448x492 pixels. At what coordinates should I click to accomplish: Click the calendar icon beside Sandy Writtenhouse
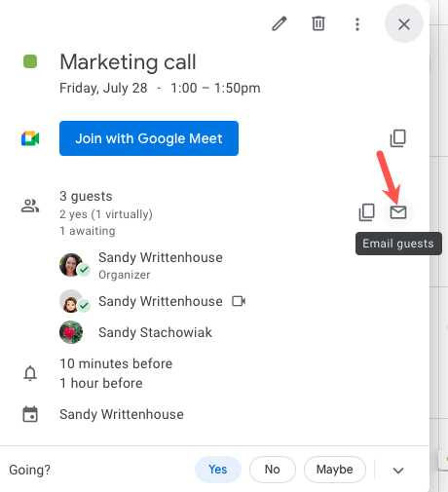point(30,414)
